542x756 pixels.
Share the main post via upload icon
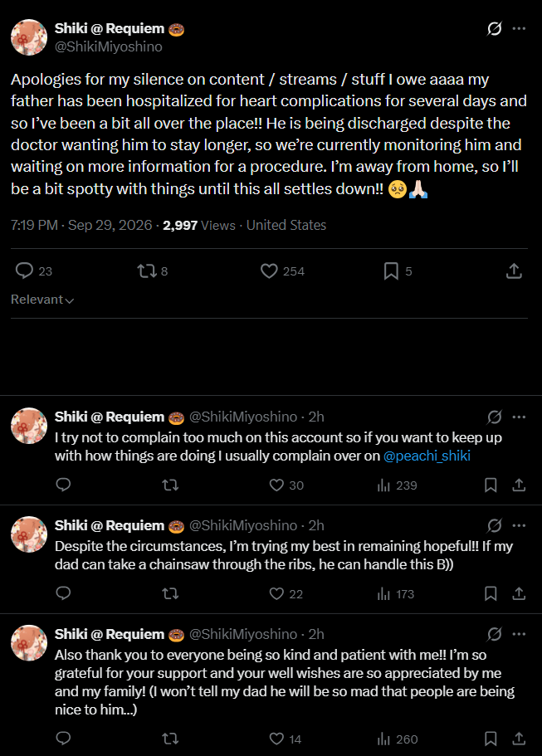point(514,271)
